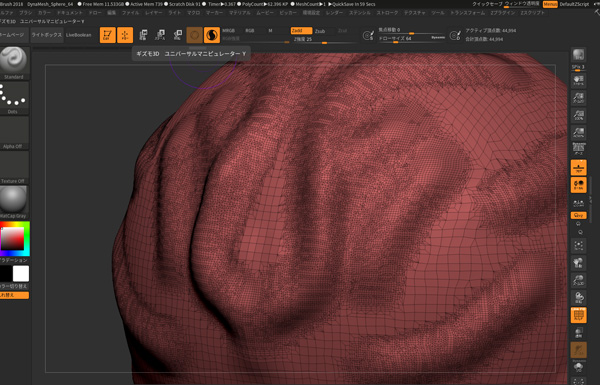Screen dimensions: 600x385
Task: Toggle Dynamic draw size option
Action: 438,38
